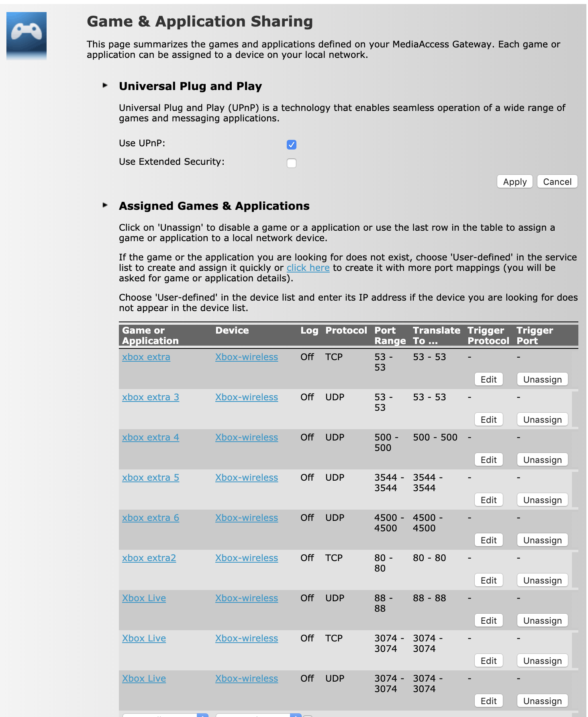Edit the Xbox Live UDP port 88 mapping

tap(489, 621)
